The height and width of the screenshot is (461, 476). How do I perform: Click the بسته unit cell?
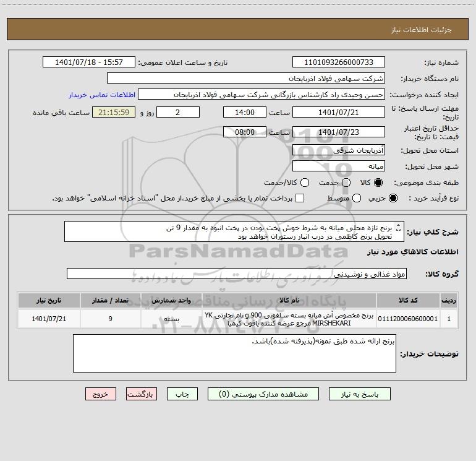(x=171, y=319)
